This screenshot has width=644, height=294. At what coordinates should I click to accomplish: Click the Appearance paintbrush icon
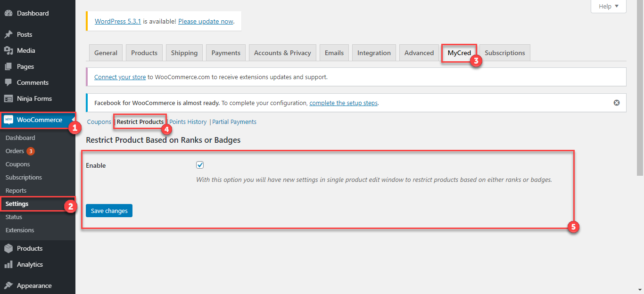[x=8, y=286]
